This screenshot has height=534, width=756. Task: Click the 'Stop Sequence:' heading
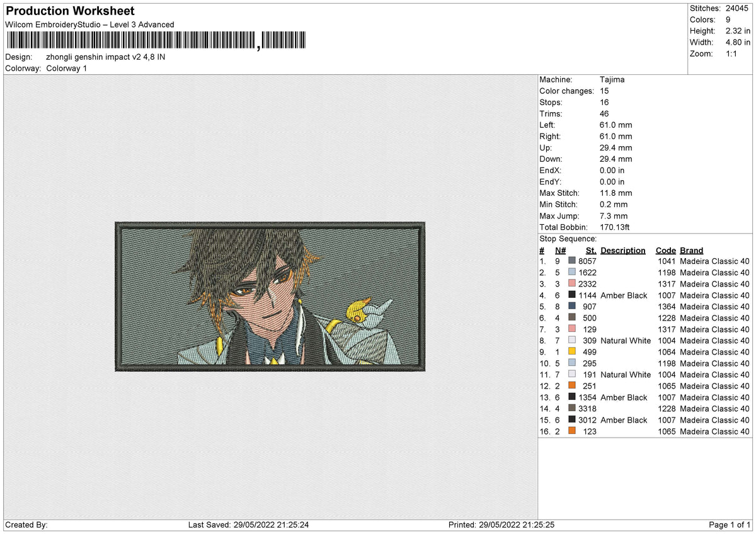[568, 239]
